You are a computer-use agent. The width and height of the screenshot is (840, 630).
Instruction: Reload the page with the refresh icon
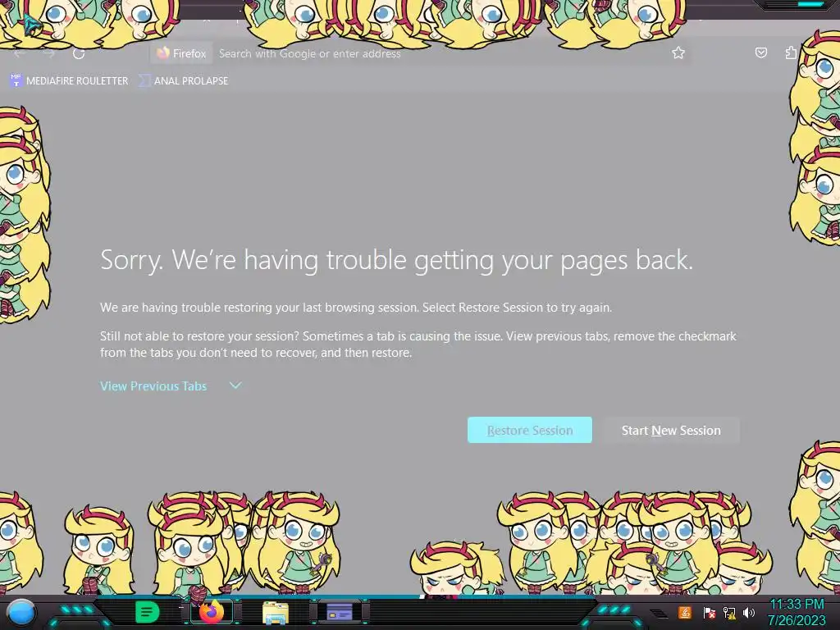(x=79, y=53)
